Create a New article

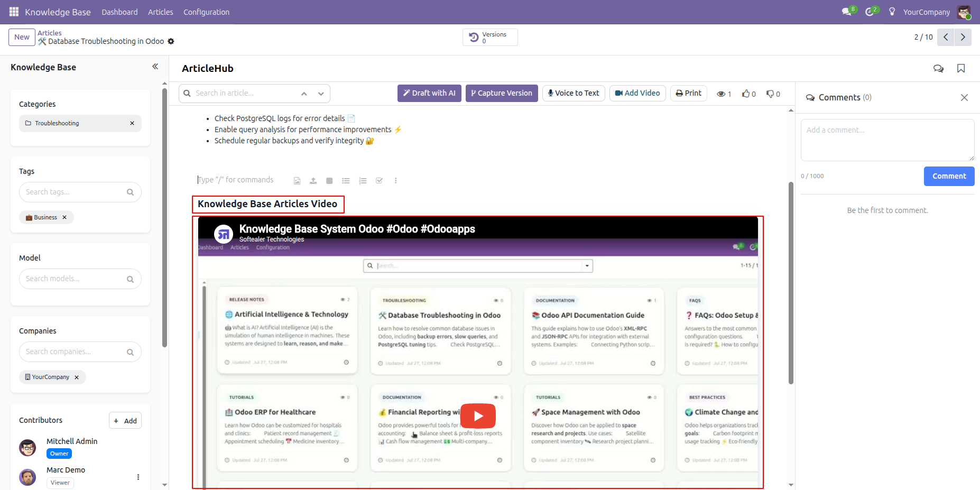[22, 37]
